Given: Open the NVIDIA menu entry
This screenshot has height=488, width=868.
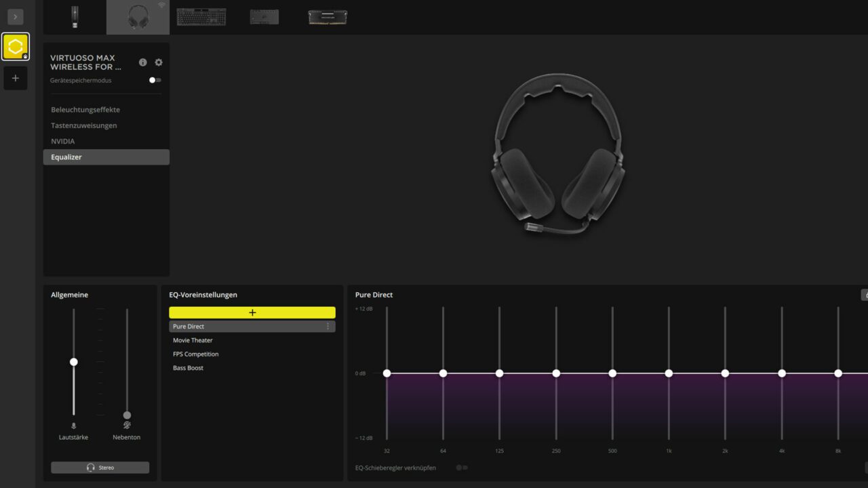Looking at the screenshot, I should (63, 141).
